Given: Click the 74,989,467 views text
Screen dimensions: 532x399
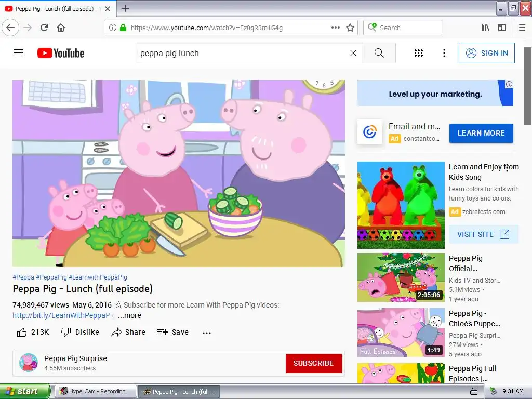Looking at the screenshot, I should (41, 305).
